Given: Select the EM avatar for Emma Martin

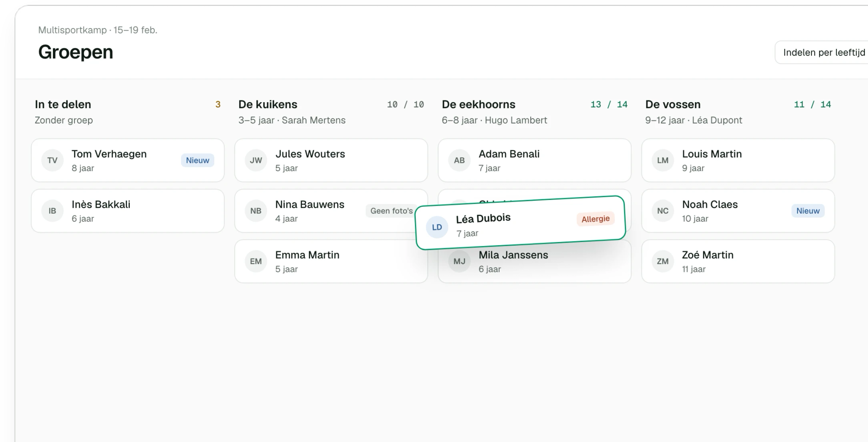Looking at the screenshot, I should 256,261.
